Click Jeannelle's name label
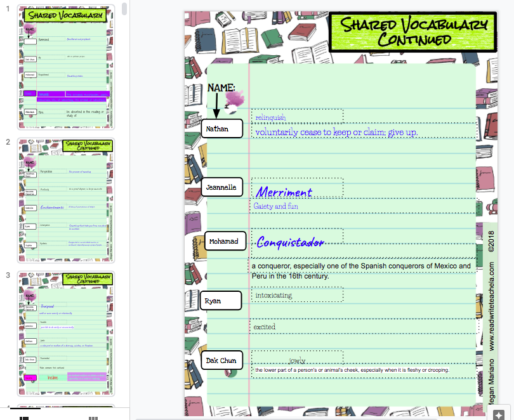This screenshot has height=420, width=514. (x=221, y=187)
